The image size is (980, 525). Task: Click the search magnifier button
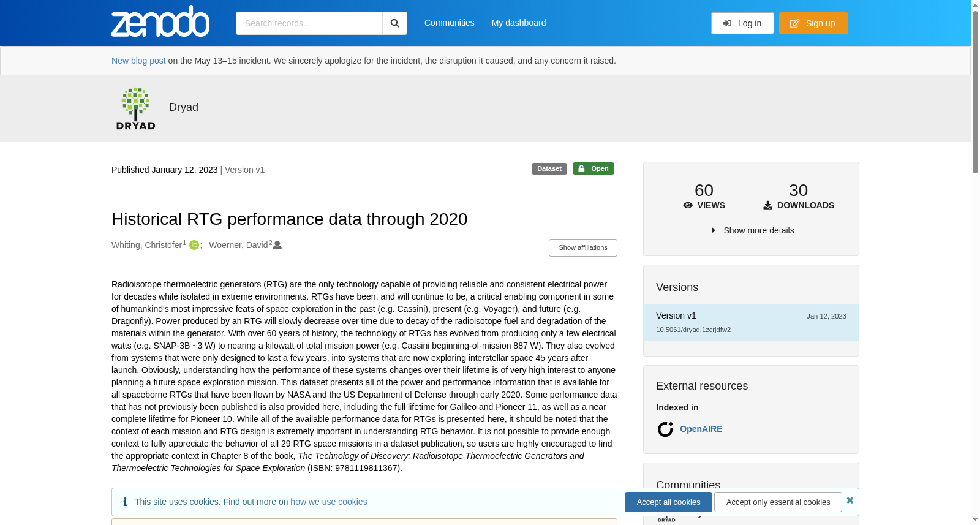pos(394,23)
